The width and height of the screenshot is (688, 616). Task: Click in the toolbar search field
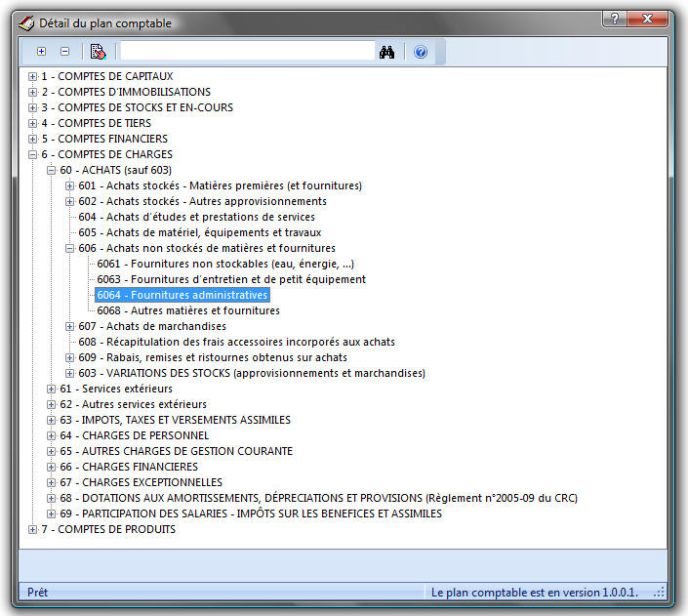[247, 52]
